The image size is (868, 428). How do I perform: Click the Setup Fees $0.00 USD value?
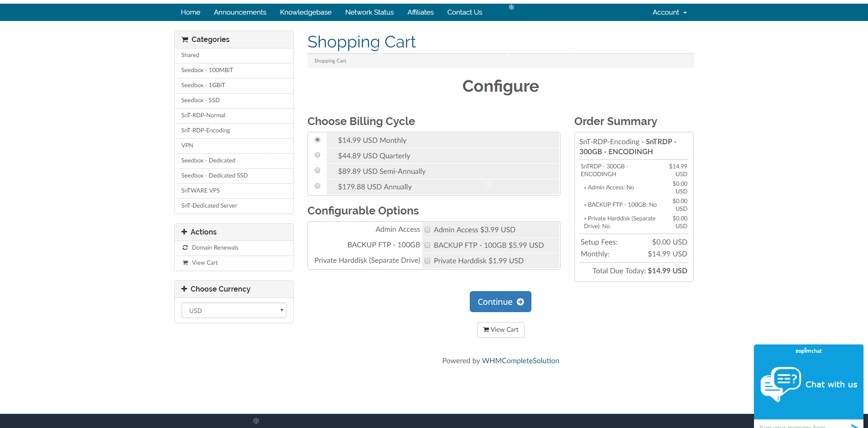click(669, 242)
